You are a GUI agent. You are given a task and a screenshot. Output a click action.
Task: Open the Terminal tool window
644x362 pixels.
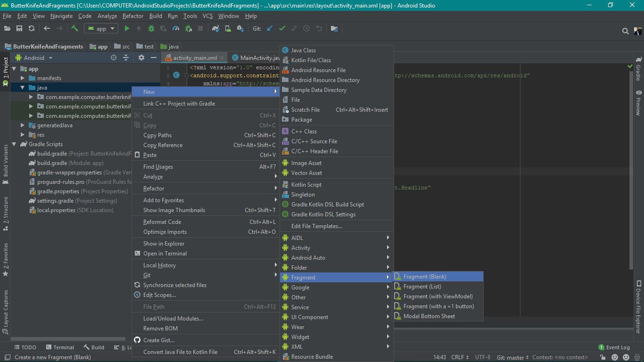pos(59,347)
